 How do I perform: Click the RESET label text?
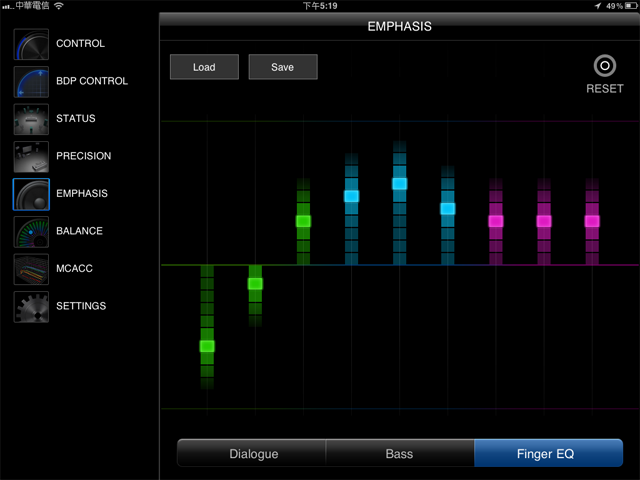604,89
